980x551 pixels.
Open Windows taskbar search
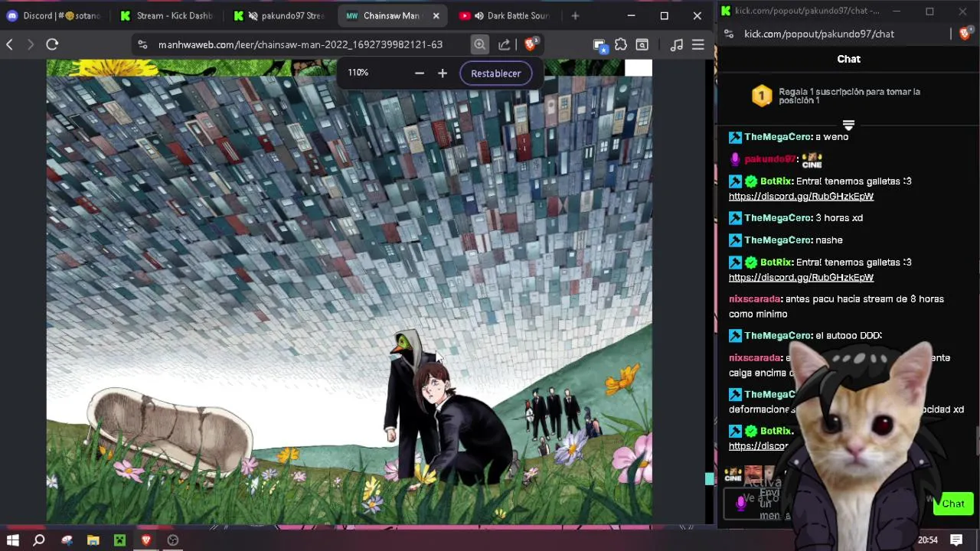pos(39,540)
